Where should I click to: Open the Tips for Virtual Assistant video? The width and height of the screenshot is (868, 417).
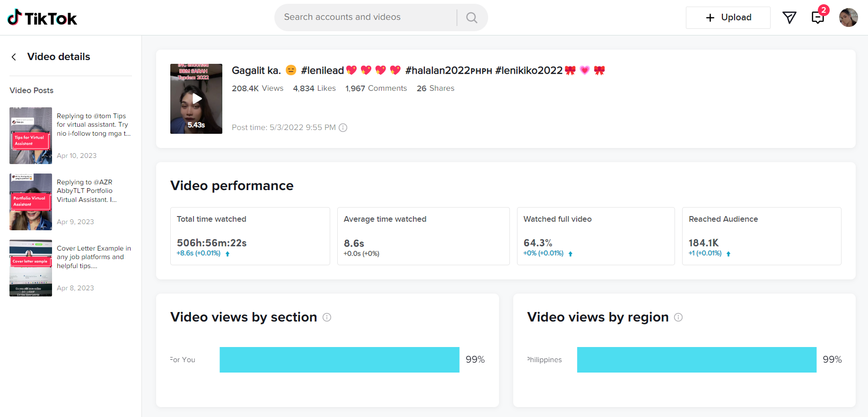coord(31,136)
